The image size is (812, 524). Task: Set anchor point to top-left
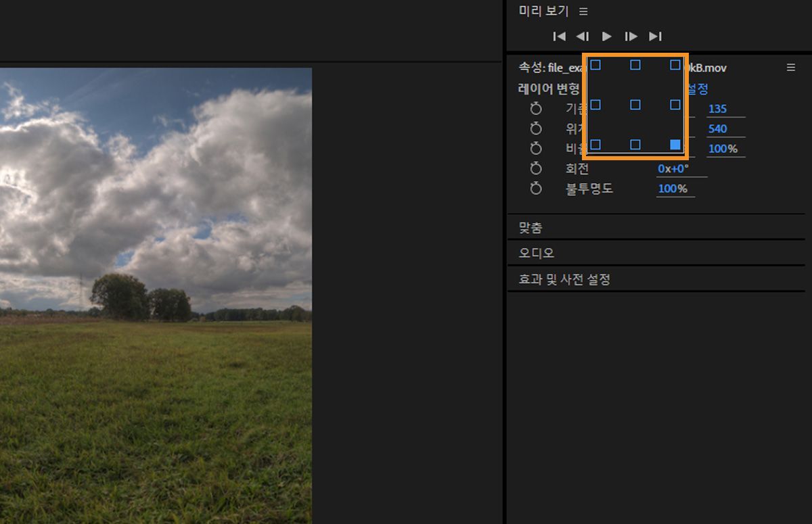[595, 65]
